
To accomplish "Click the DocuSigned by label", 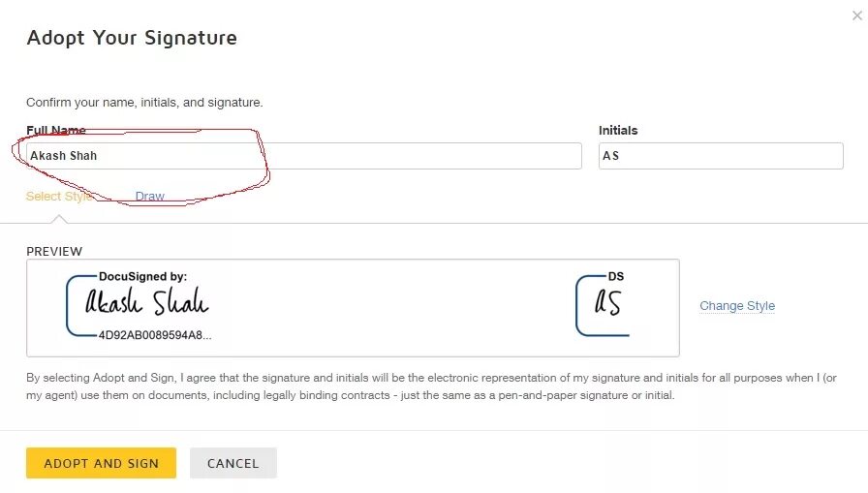I will (x=142, y=277).
